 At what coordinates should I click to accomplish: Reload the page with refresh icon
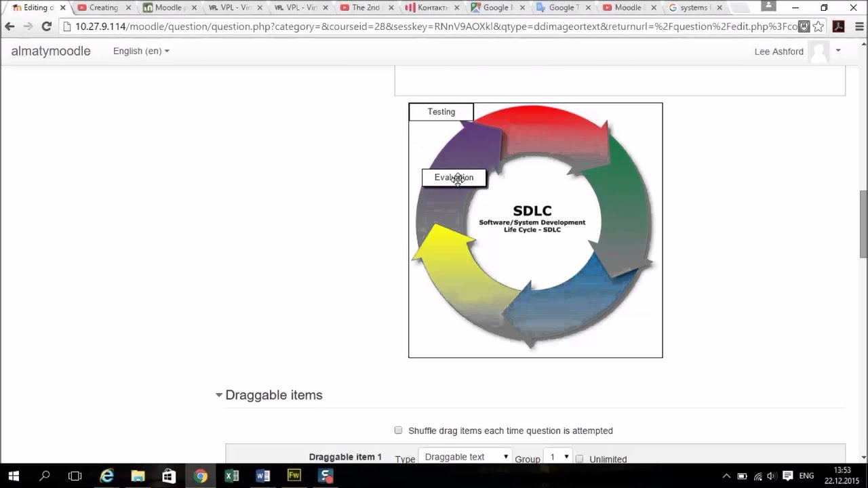(46, 26)
